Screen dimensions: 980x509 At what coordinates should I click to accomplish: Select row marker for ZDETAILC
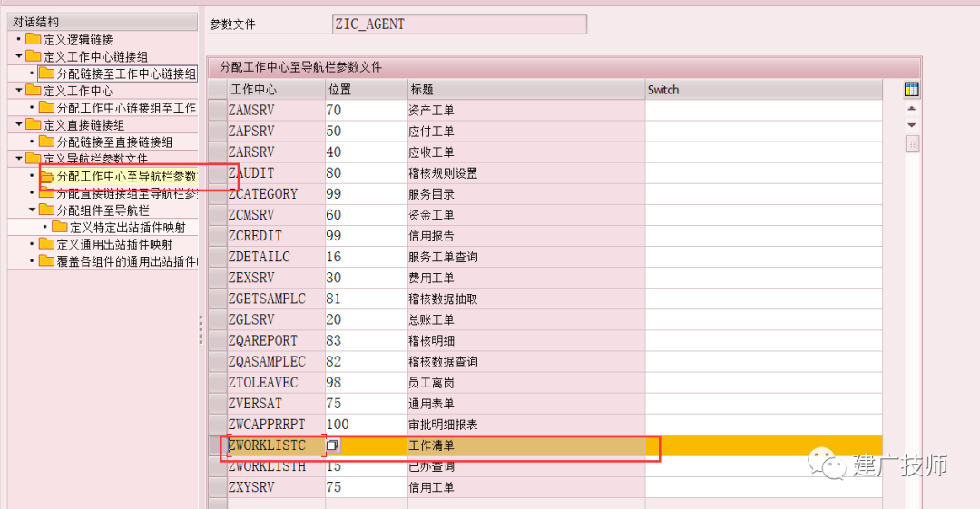coord(218,257)
